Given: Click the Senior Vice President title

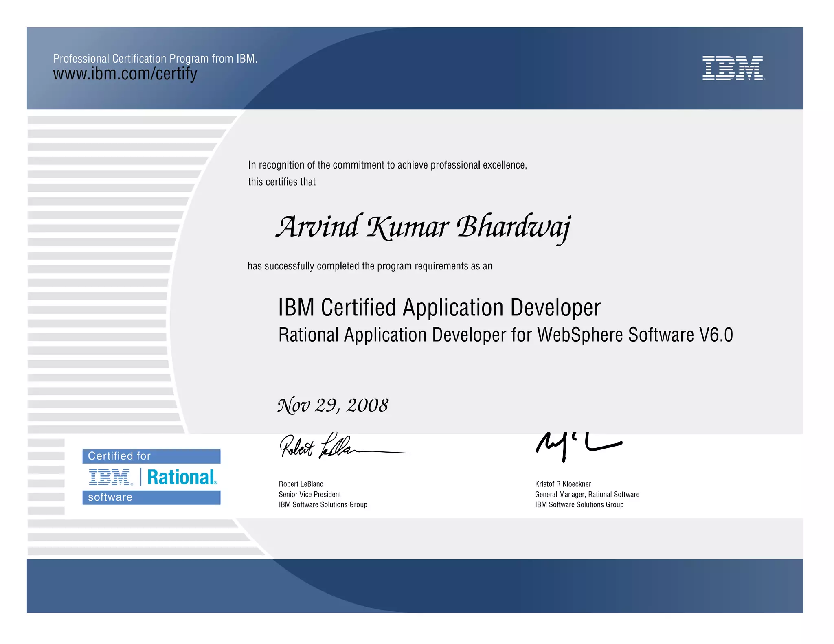Looking at the screenshot, I should click(309, 494).
